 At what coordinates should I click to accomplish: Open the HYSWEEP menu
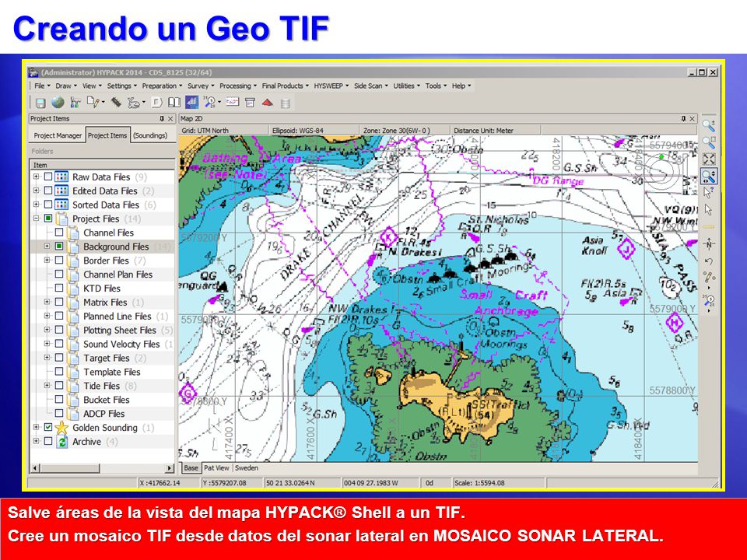pyautogui.click(x=331, y=86)
